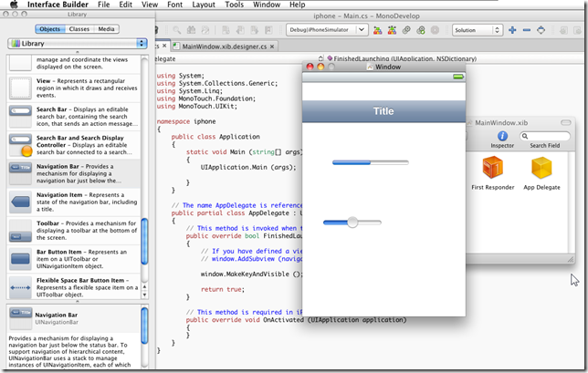The width and height of the screenshot is (588, 373).
Task: Click the MonoDevelop Rebuild toolbar icon
Action: tap(392, 30)
